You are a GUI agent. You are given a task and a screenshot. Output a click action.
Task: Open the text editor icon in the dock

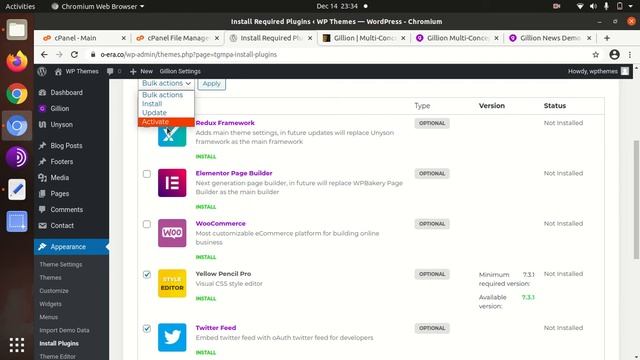pyautogui.click(x=17, y=189)
